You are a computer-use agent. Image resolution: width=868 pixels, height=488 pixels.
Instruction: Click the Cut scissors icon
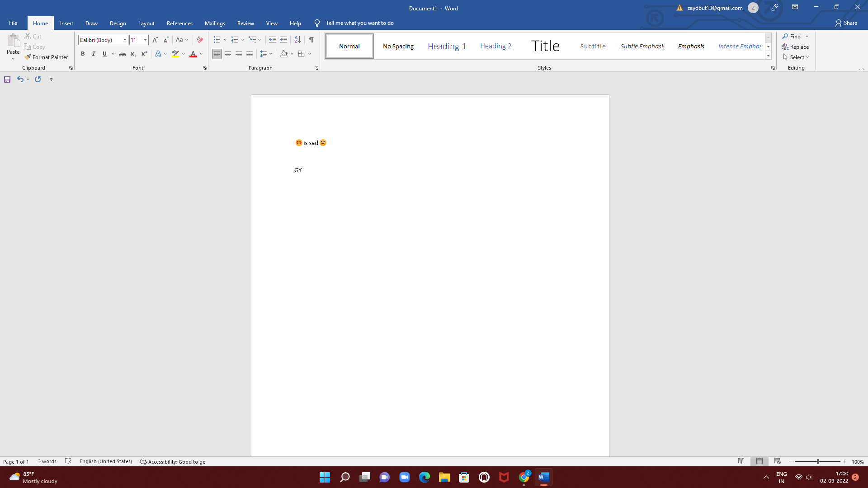(x=28, y=36)
